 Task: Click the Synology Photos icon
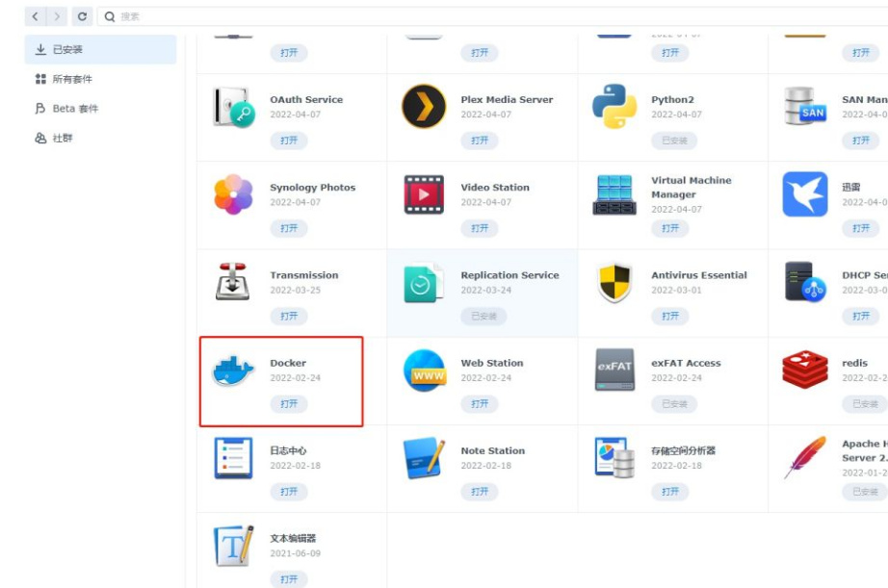tap(233, 194)
